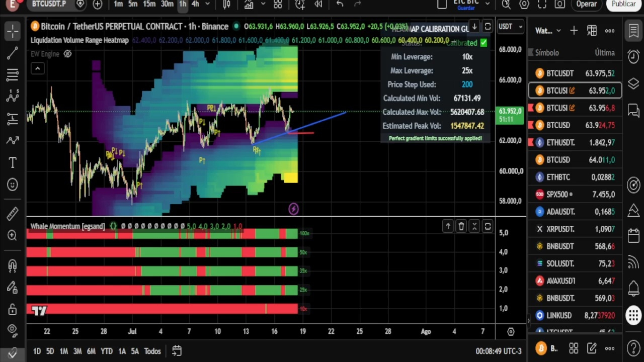Select the 4h timeframe
Screen dimensions: 644x362
195,4
